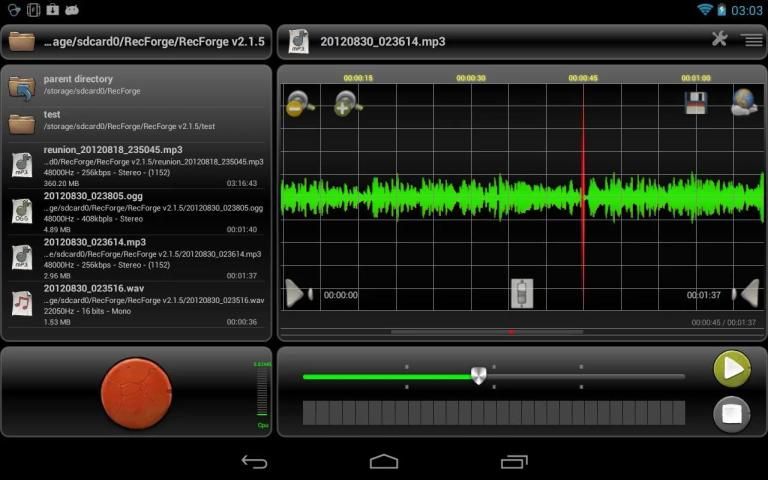Zoom in the waveform with plus magnifier
This screenshot has height=480, width=768.
(x=347, y=103)
